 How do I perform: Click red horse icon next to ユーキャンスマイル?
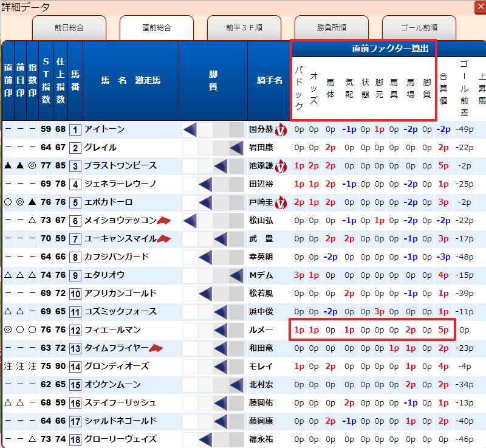(x=164, y=239)
